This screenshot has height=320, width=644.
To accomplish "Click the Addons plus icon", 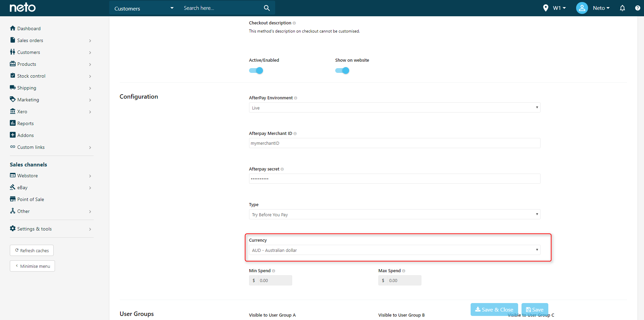I will 13,135.
